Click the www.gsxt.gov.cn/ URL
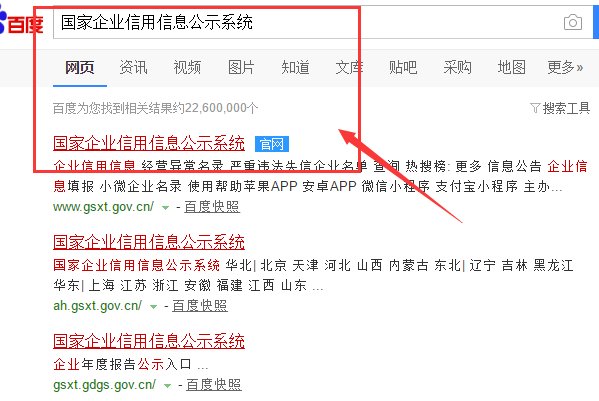Viewport: 599px width, 401px height. click(103, 207)
